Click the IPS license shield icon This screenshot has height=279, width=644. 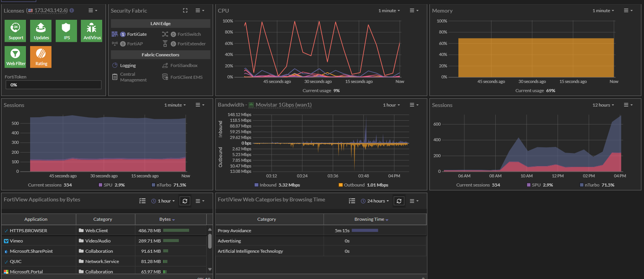click(x=66, y=31)
